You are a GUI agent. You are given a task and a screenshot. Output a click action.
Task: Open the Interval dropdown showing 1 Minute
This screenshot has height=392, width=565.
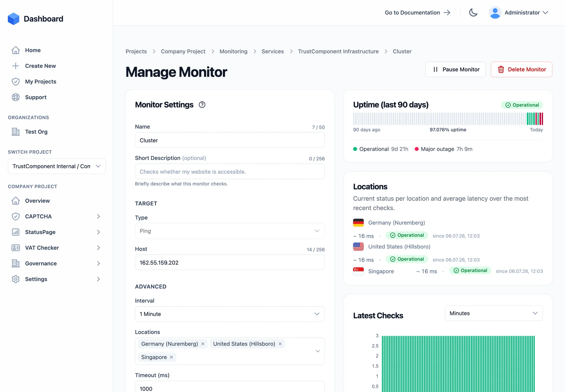click(x=230, y=314)
